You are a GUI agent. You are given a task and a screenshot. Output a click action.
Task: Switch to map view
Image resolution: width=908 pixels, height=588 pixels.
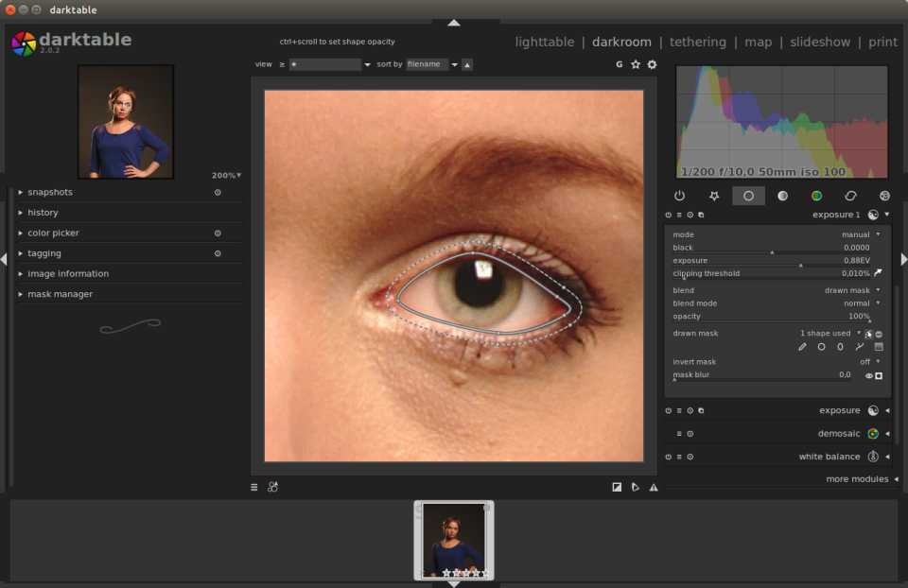pos(758,42)
